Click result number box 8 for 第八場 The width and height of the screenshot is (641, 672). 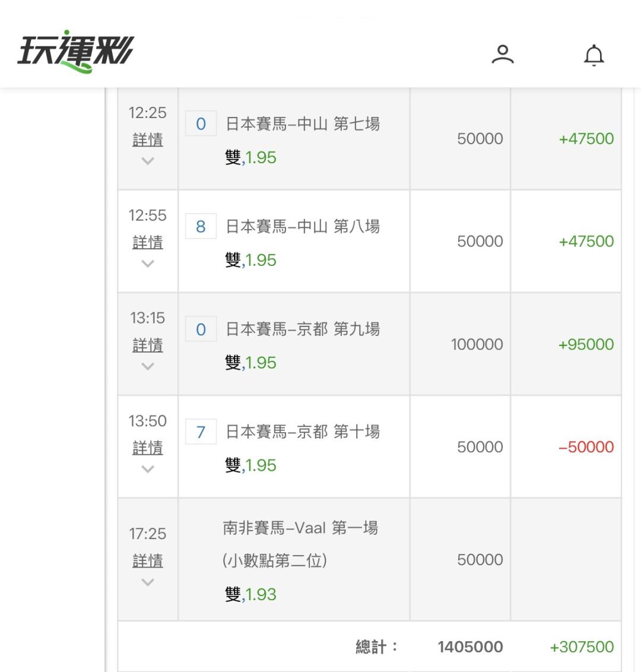tap(201, 226)
